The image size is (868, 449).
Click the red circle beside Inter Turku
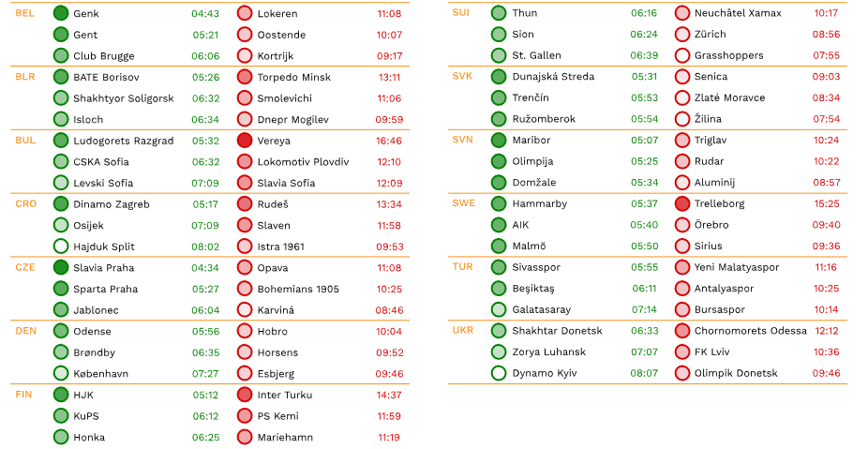point(245,395)
